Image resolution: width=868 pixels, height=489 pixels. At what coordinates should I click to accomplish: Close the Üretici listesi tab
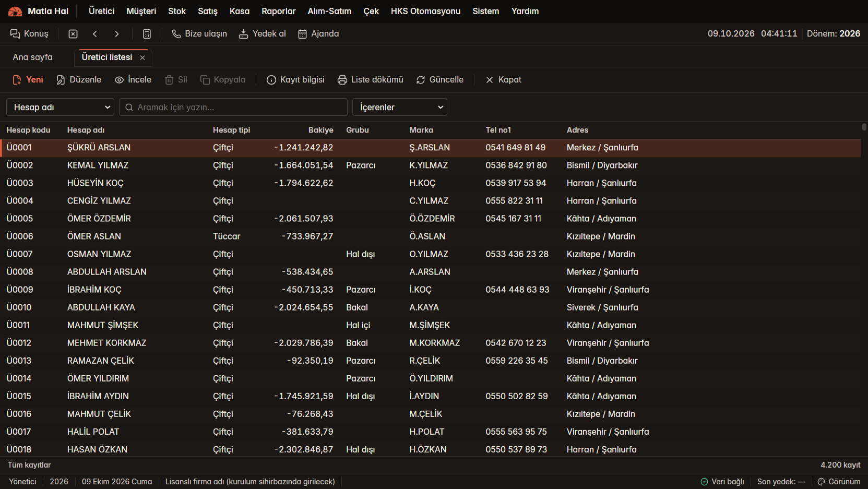click(142, 57)
